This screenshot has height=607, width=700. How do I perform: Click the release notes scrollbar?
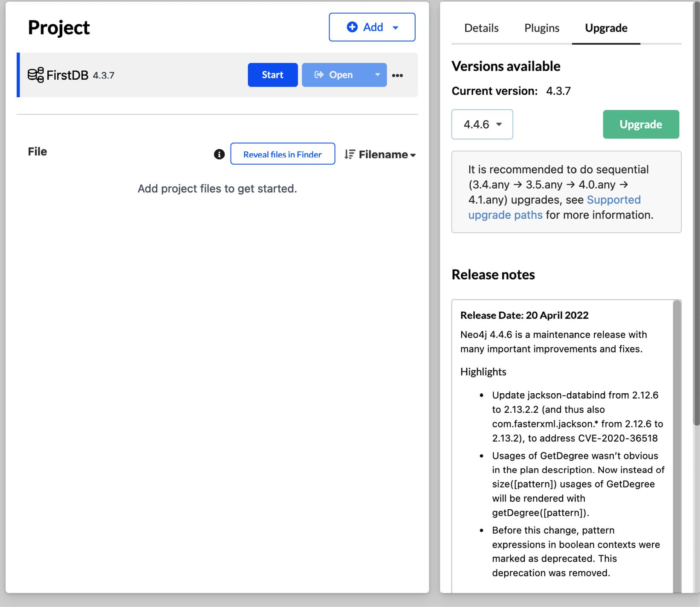point(677,446)
